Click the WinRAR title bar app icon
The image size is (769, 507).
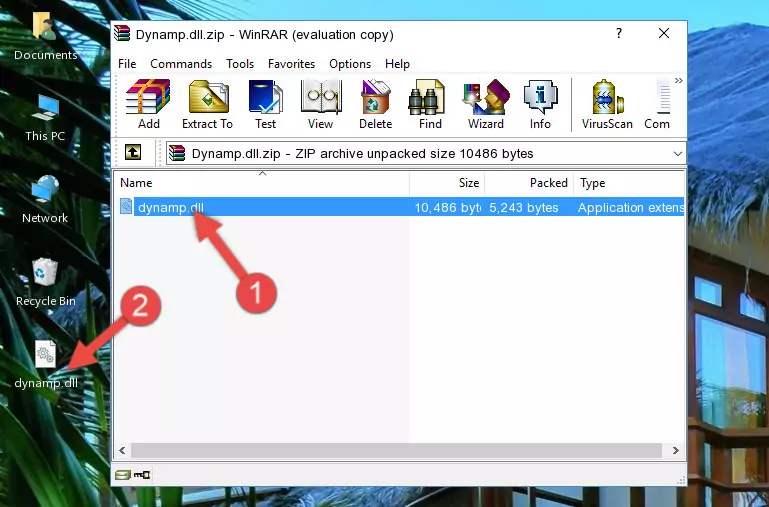pos(122,33)
